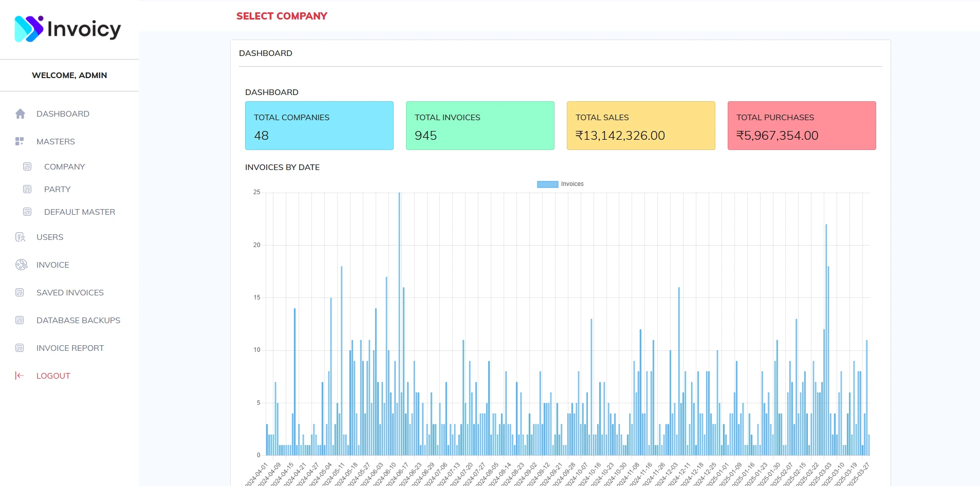Click the Invoicy logo

[x=68, y=29]
